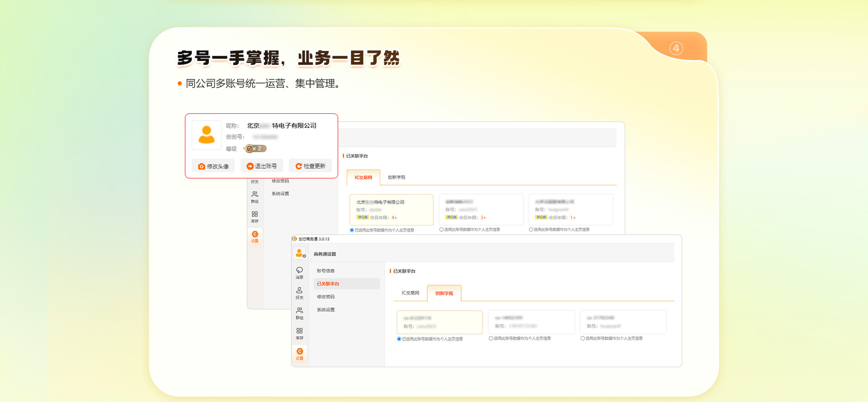
Task: Open the 群组 groups icon in the front window
Action: coord(299,313)
